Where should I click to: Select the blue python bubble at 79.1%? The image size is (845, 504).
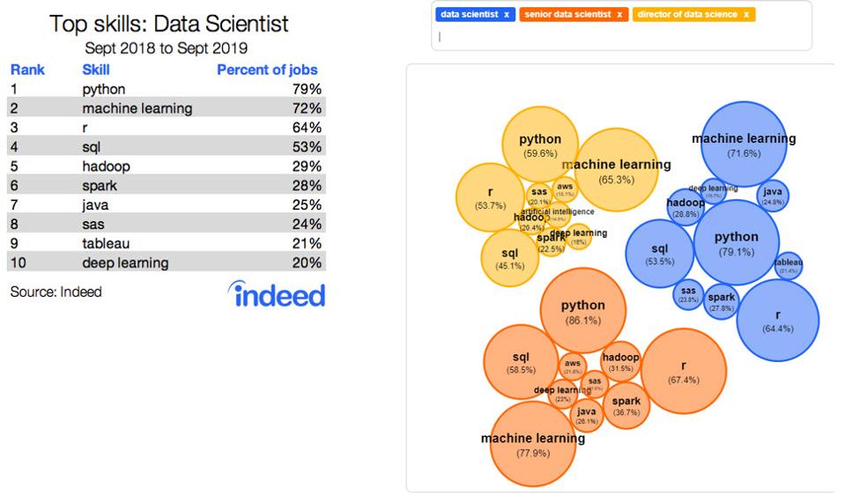[x=737, y=243]
